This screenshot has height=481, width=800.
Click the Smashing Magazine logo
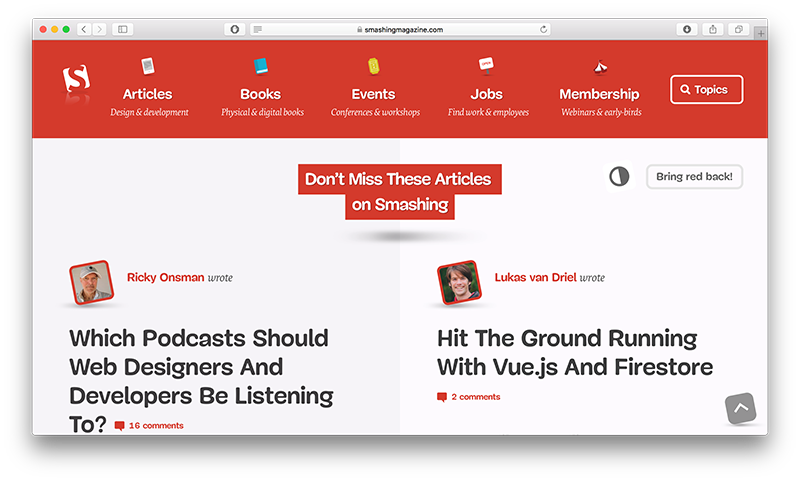(x=76, y=82)
